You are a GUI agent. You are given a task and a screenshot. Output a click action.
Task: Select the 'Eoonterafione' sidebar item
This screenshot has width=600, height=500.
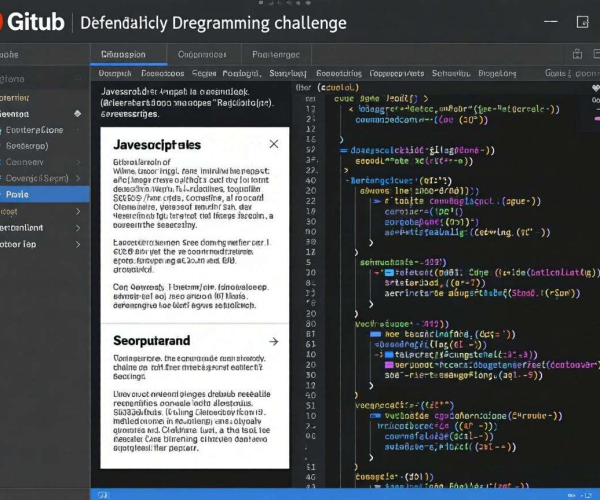(x=34, y=130)
